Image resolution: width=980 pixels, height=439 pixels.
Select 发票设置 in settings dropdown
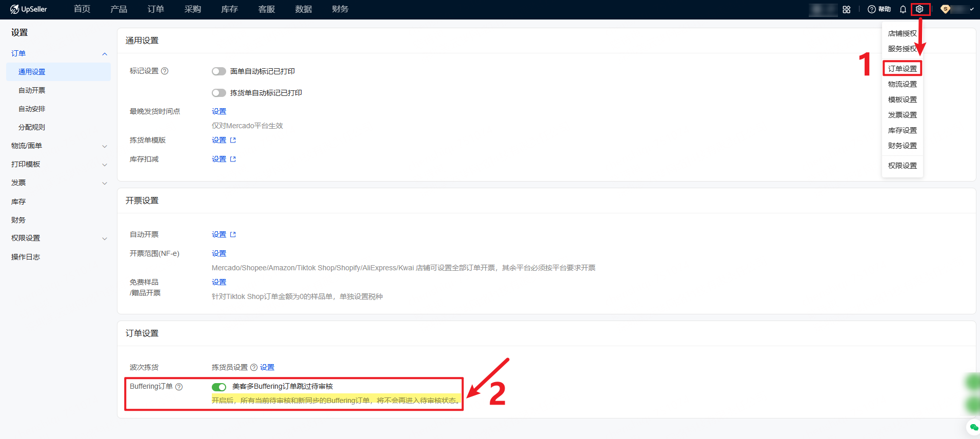pyautogui.click(x=903, y=115)
